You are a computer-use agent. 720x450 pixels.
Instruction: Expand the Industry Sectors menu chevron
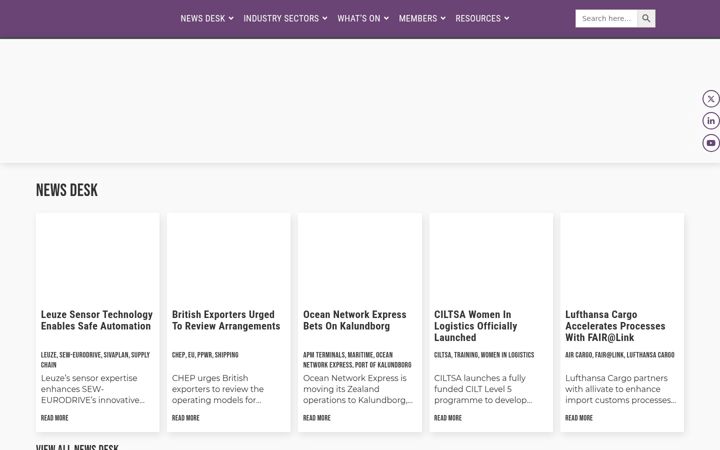point(325,18)
